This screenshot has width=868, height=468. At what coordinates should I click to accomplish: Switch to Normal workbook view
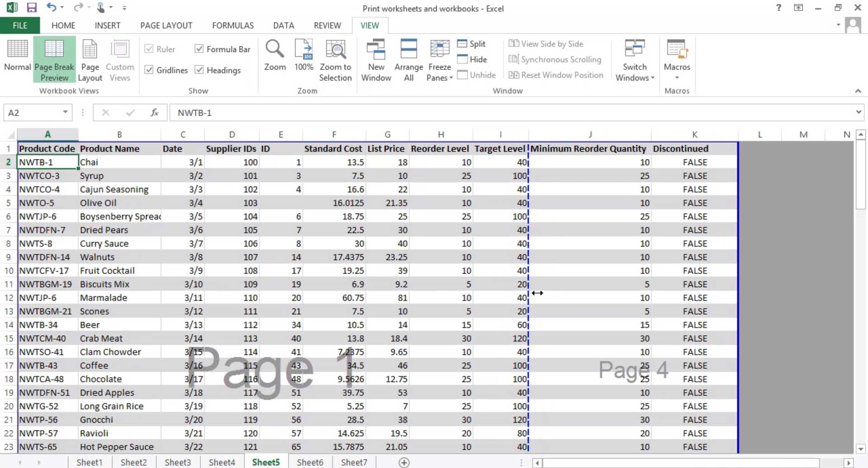point(17,55)
